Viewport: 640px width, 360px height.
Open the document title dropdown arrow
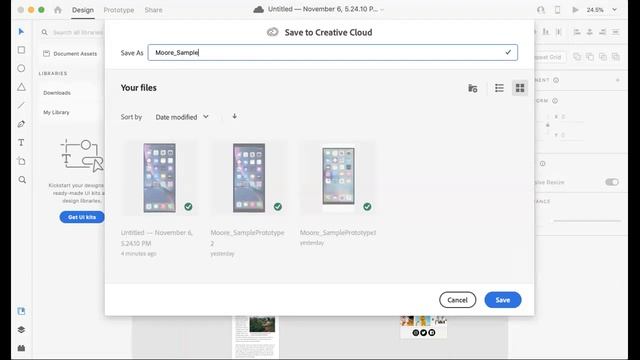coord(382,10)
